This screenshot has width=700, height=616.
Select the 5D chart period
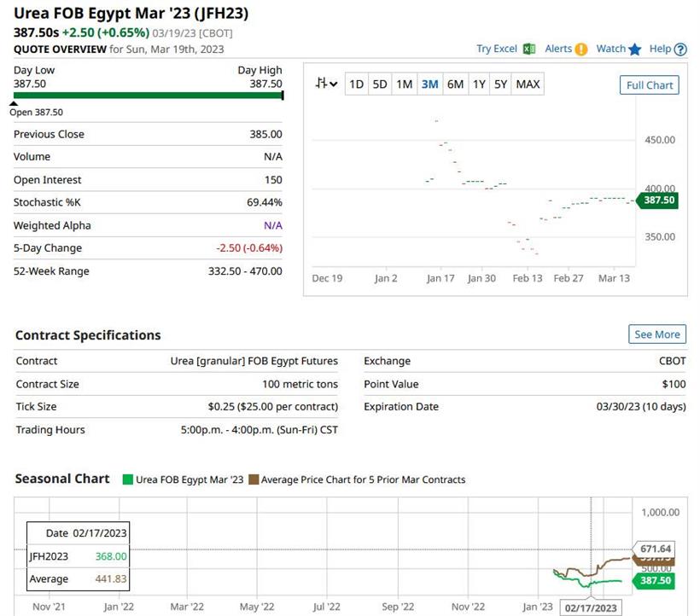380,84
